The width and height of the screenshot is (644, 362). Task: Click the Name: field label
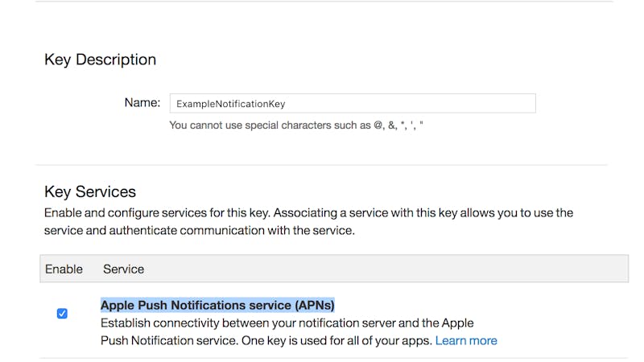(142, 103)
